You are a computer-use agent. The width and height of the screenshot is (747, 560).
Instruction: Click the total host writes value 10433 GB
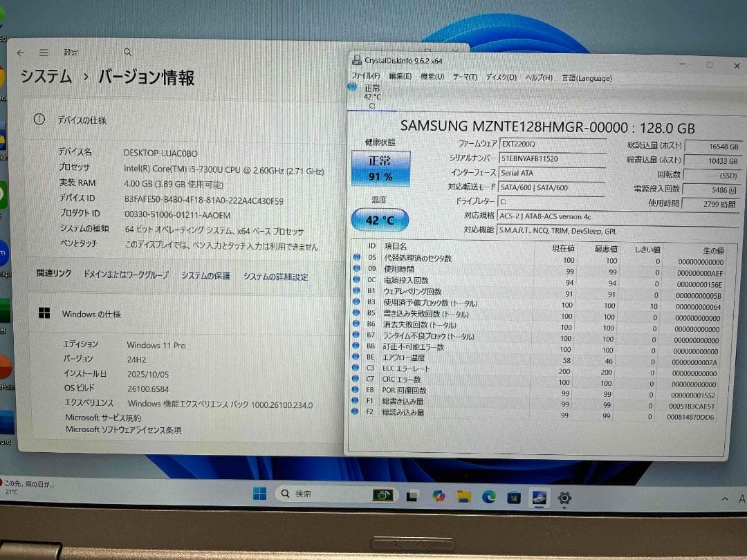pyautogui.click(x=711, y=161)
